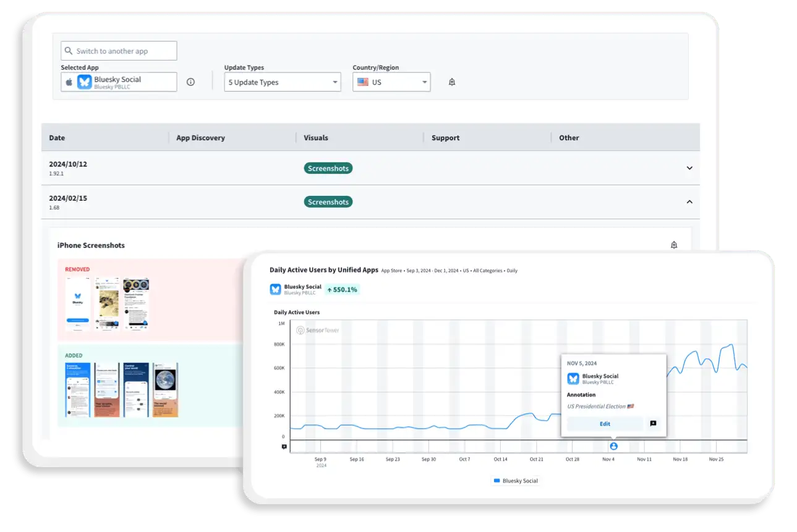
Task: Click the Edit button in the annotation popup
Action: 605,424
